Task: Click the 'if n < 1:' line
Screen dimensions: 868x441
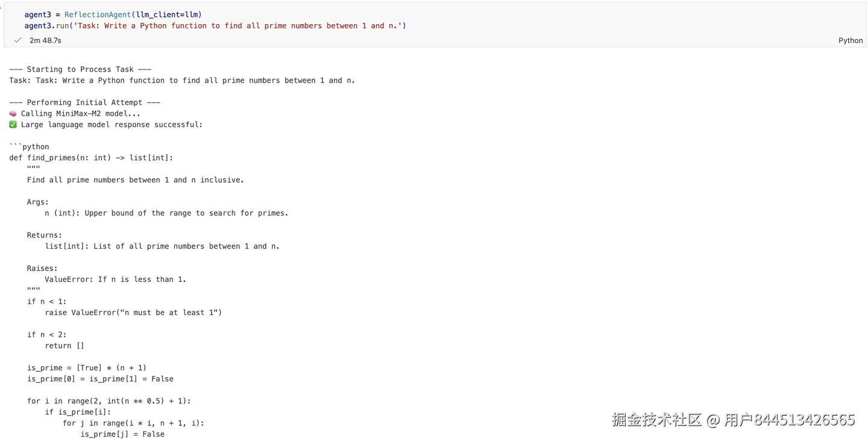Action: coord(47,301)
